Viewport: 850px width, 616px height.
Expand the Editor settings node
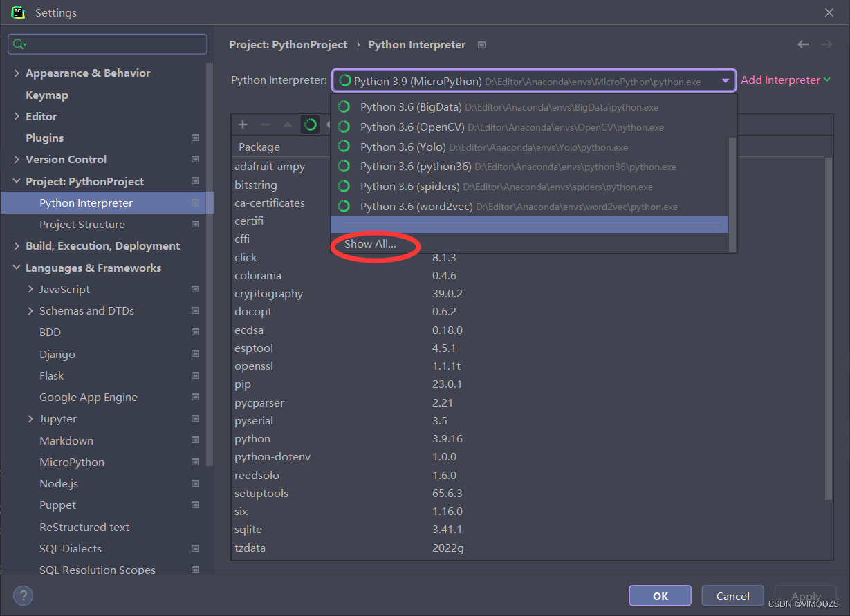point(17,116)
